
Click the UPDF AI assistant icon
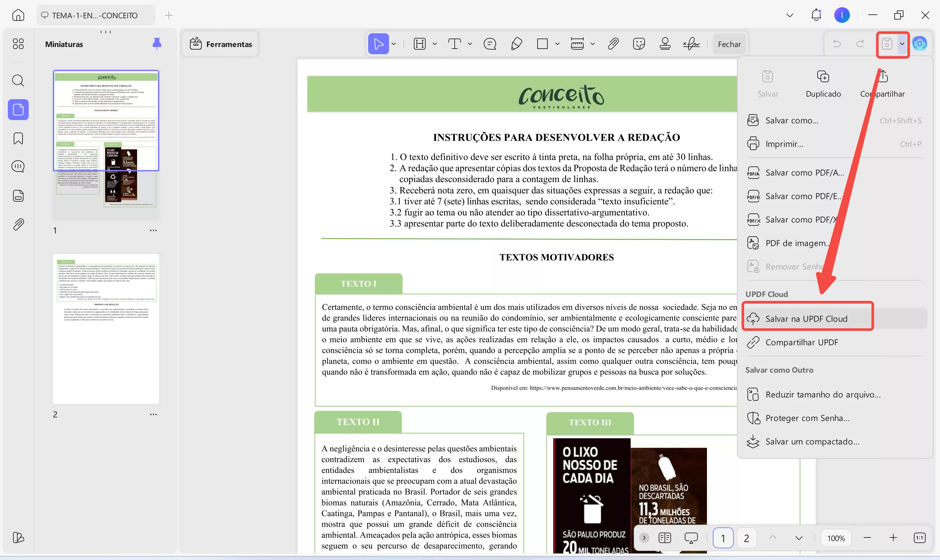(x=920, y=44)
